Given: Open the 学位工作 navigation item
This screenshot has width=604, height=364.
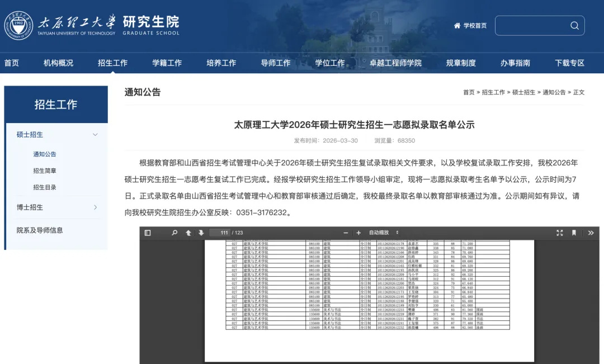Looking at the screenshot, I should (330, 63).
